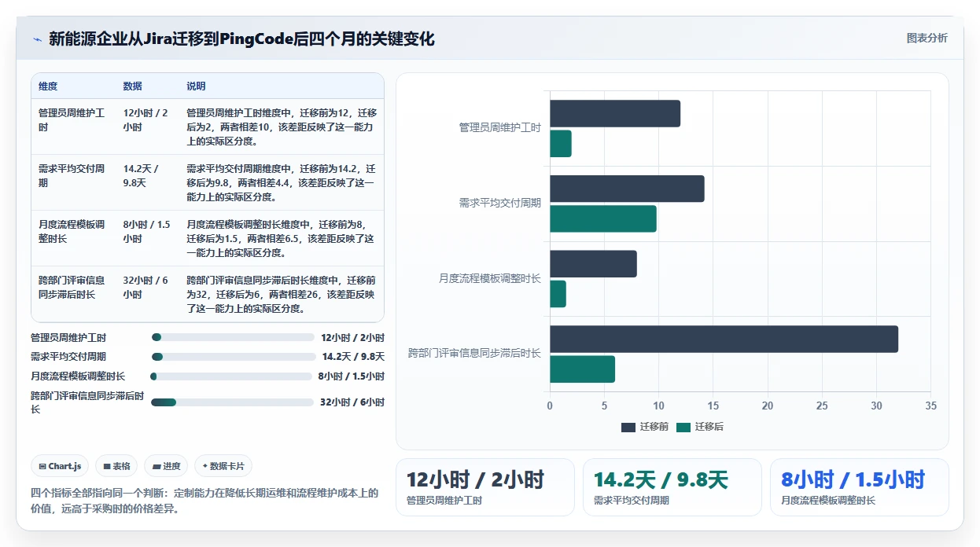Click the 维度 column header
980x547 pixels.
pos(48,86)
